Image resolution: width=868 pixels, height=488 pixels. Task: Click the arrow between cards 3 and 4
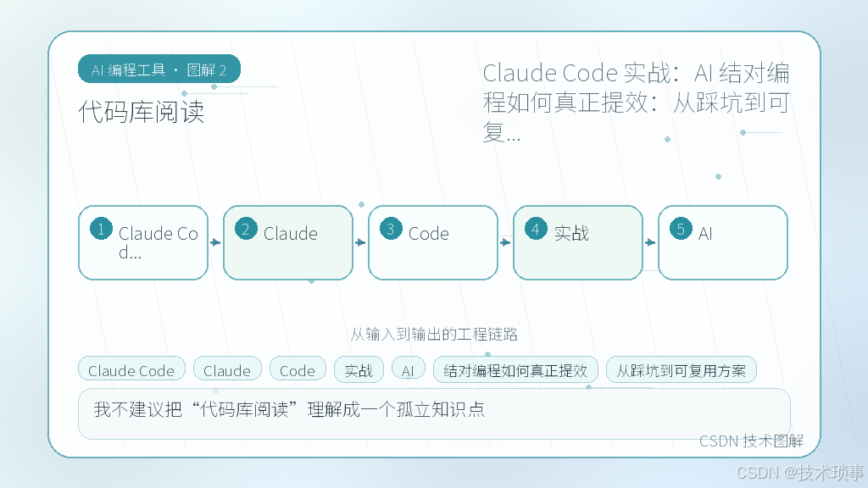click(506, 242)
